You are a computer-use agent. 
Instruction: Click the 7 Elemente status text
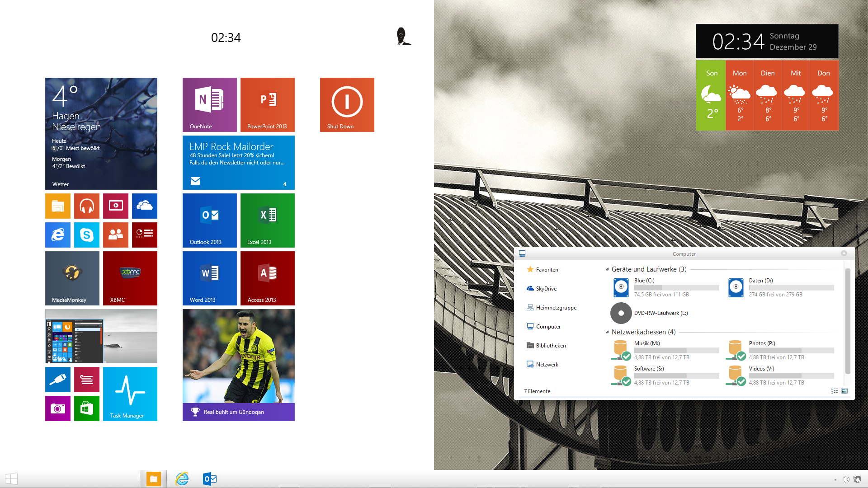[537, 391]
